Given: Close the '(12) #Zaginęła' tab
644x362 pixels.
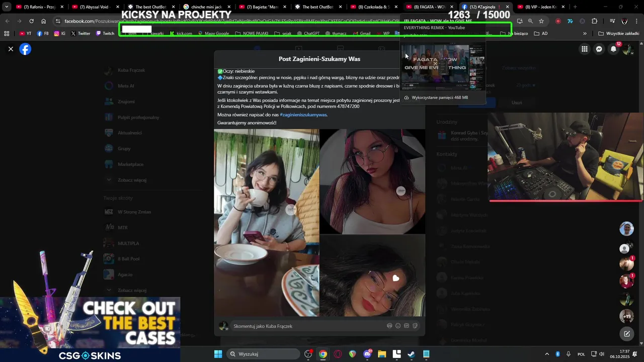Looking at the screenshot, I should coord(507,7).
